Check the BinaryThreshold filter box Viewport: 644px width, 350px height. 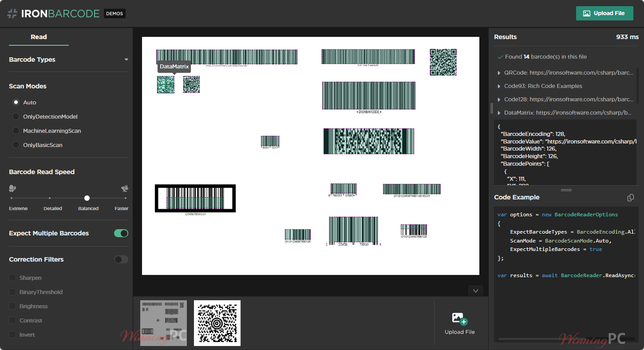pos(12,292)
